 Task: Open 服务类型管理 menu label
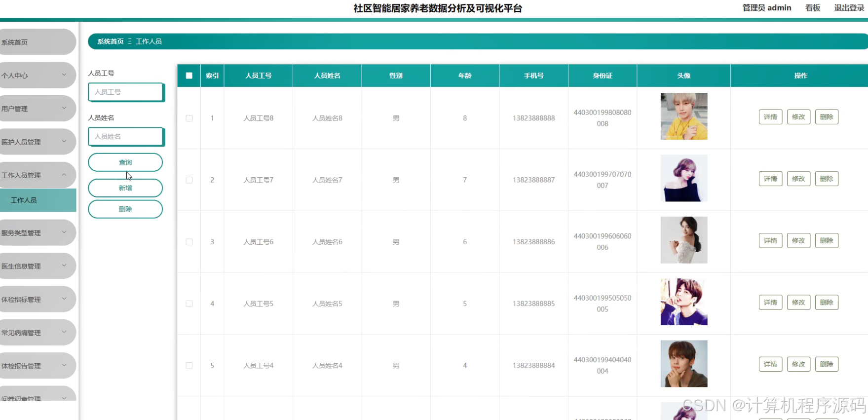pyautogui.click(x=21, y=233)
